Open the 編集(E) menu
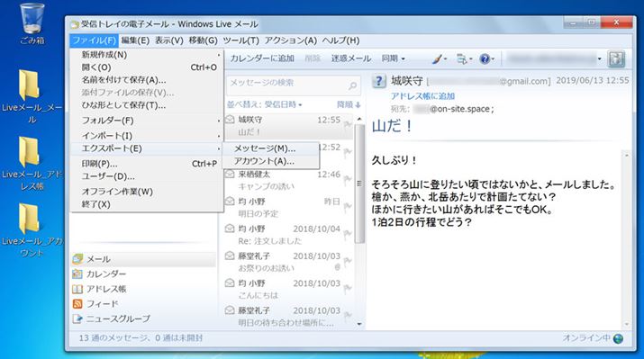 (135, 40)
